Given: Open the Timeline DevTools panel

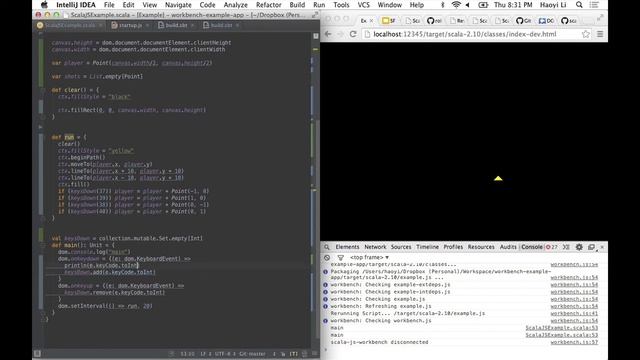Looking at the screenshot, I should [427, 247].
